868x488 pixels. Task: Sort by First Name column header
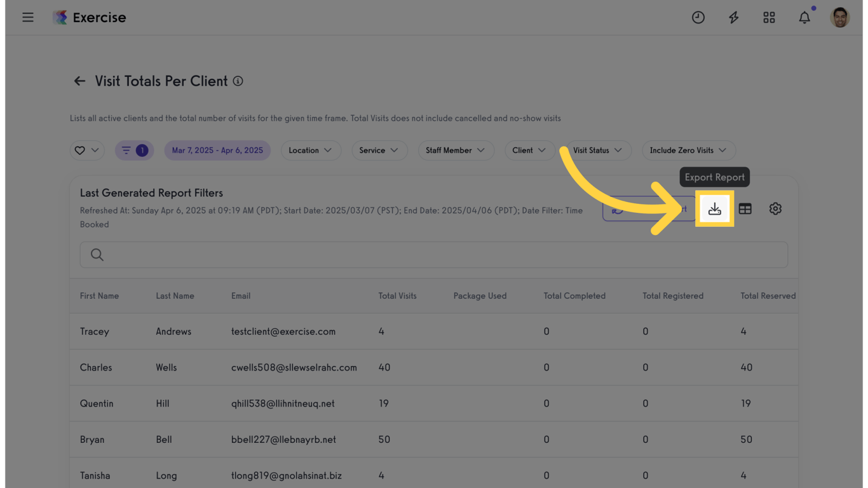coord(99,296)
